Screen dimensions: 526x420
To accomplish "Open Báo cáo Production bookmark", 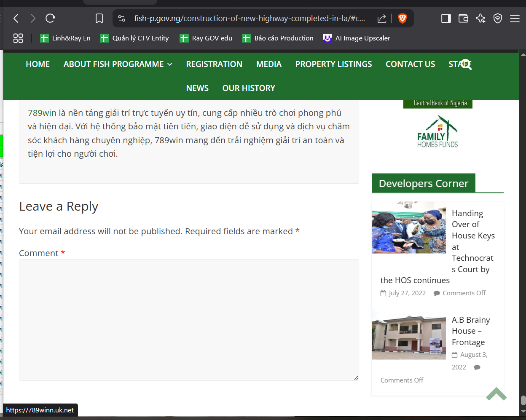I will pyautogui.click(x=277, y=38).
